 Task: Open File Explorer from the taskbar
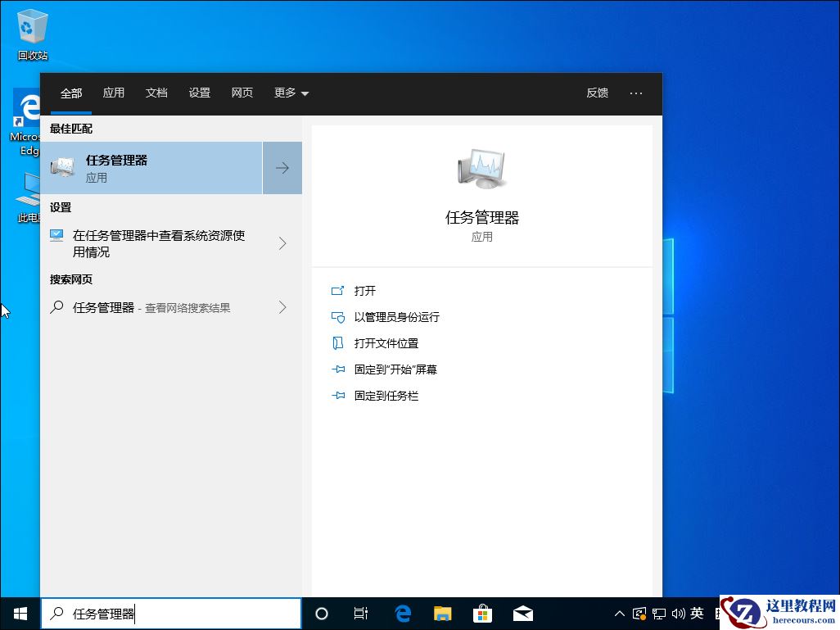coord(442,613)
